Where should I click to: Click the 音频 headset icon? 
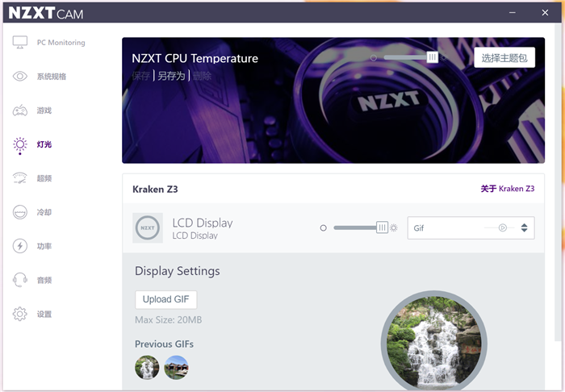(x=20, y=280)
